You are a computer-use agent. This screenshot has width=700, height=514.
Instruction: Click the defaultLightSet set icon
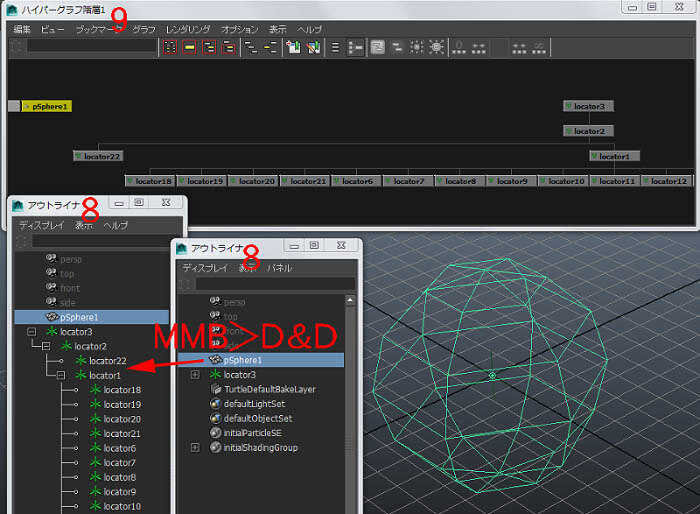tap(215, 404)
